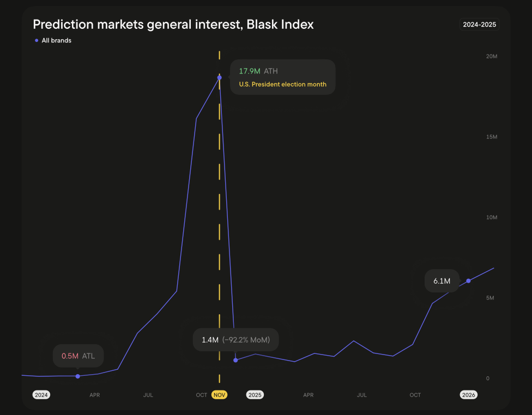Image resolution: width=532 pixels, height=415 pixels.
Task: Click the 2026 year label on axis
Action: tap(469, 395)
